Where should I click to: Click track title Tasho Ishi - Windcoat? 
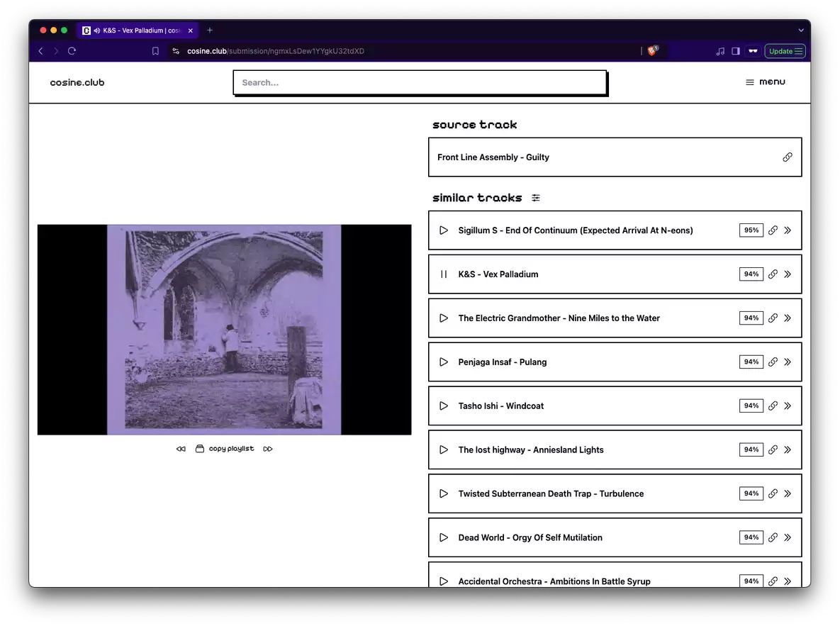501,406
